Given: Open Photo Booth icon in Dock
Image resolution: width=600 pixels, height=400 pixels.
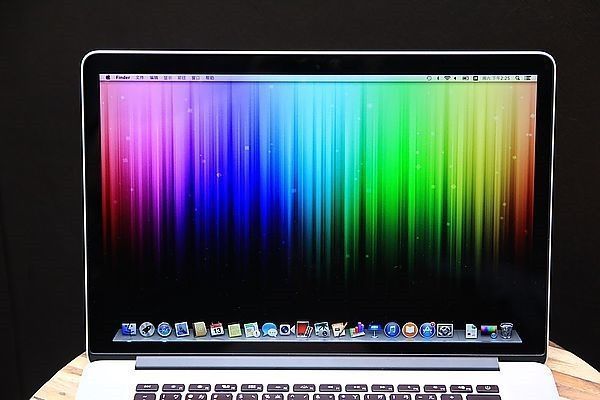Looking at the screenshot, I should coord(304,330).
